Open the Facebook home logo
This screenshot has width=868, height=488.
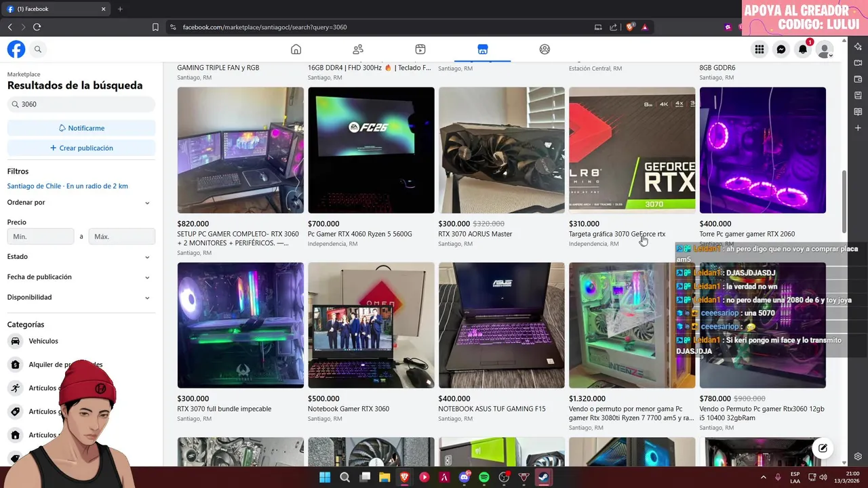click(x=16, y=49)
